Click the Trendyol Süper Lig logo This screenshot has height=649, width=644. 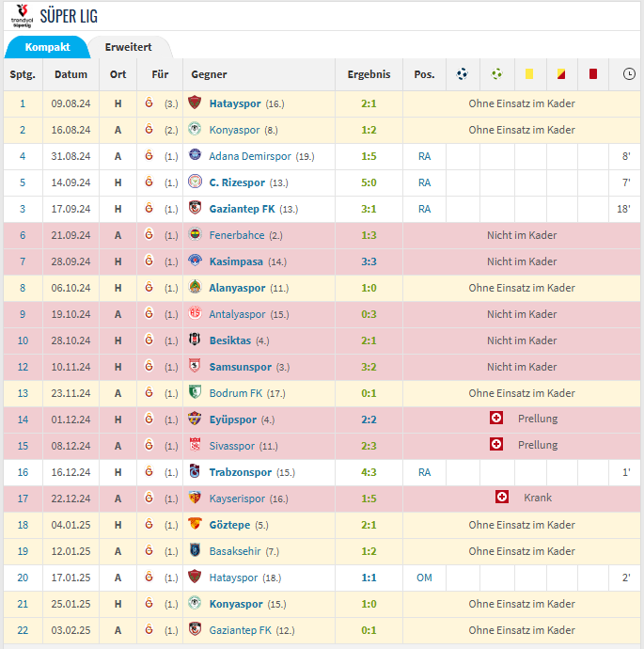click(x=22, y=16)
